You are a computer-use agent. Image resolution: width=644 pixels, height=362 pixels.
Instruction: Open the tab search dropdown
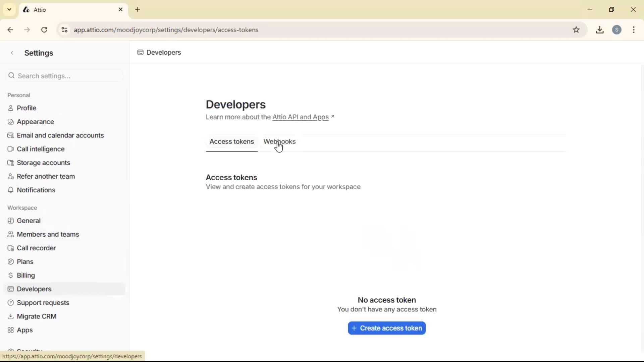click(9, 9)
